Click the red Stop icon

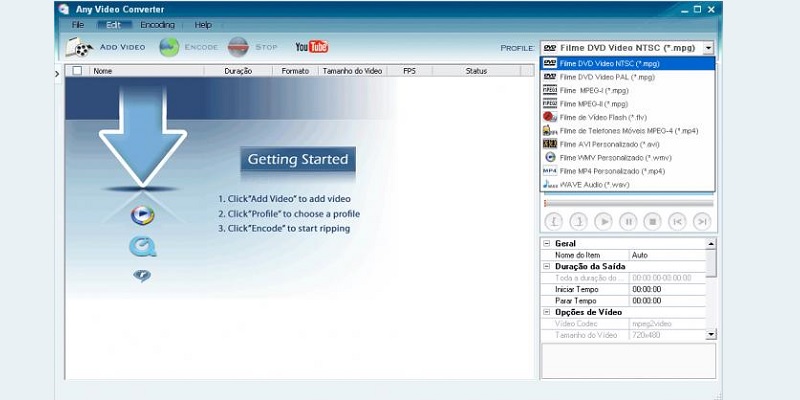[238, 47]
